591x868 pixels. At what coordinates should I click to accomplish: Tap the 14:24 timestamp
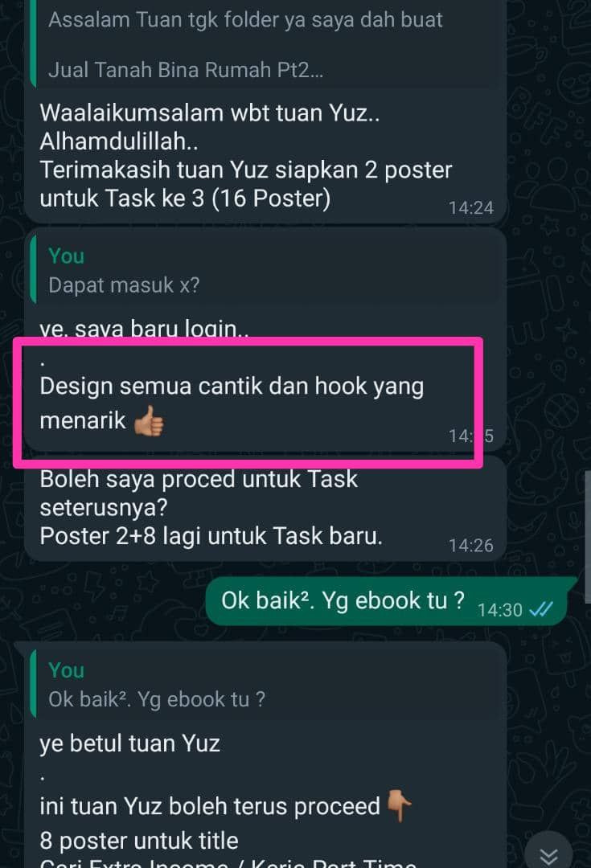click(x=471, y=207)
